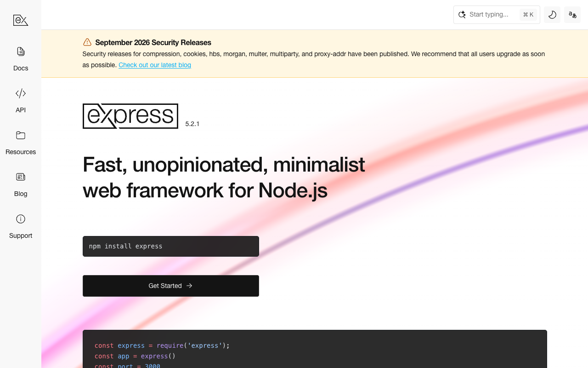This screenshot has width=588, height=368.
Task: Click the const express require code line
Action: coord(162,345)
